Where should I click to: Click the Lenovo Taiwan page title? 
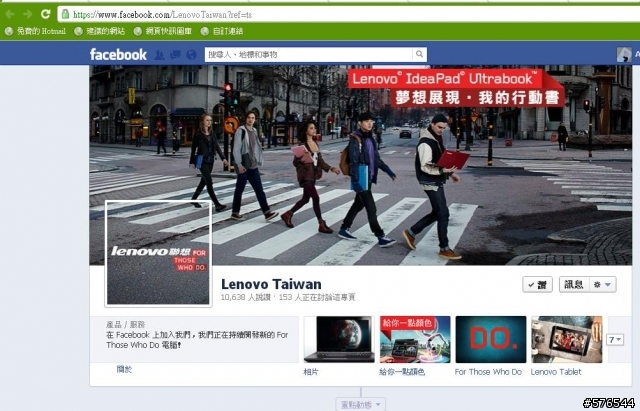coord(271,284)
